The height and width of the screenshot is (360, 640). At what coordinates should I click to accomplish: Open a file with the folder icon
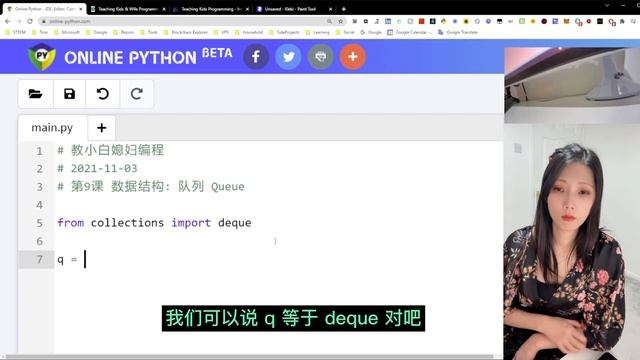coord(36,94)
